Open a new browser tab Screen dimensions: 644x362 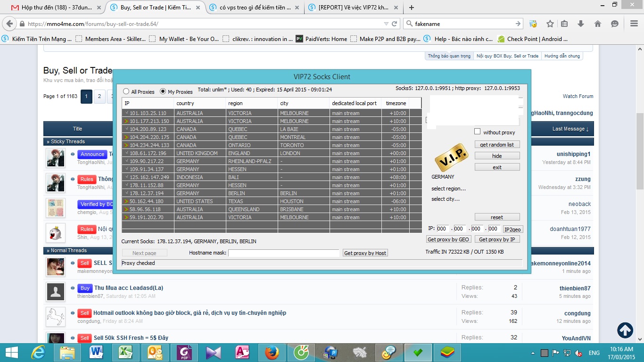(x=412, y=8)
